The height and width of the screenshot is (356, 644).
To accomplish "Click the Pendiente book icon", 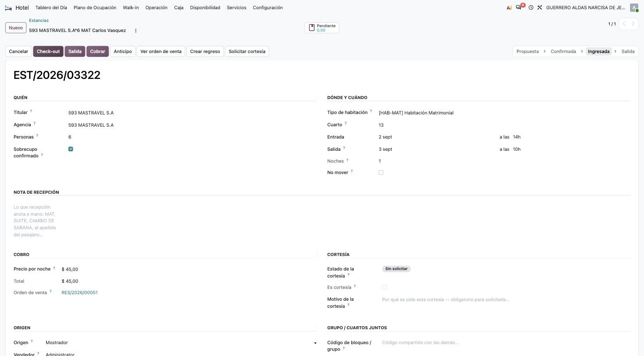I will click(312, 28).
